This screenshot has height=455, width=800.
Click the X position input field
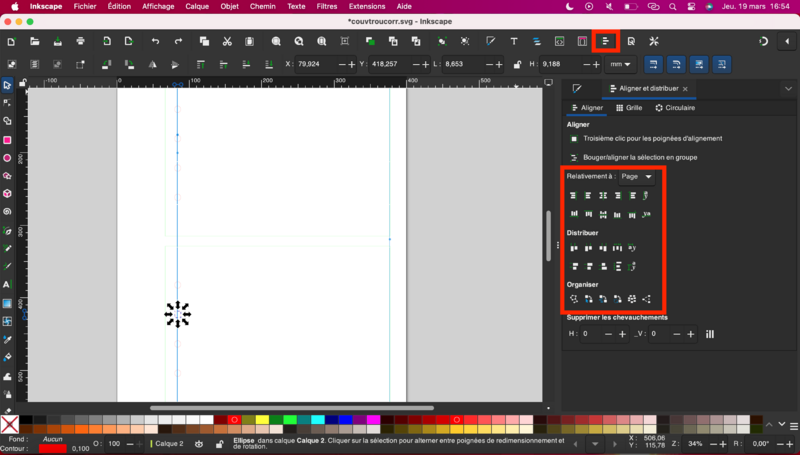(312, 64)
